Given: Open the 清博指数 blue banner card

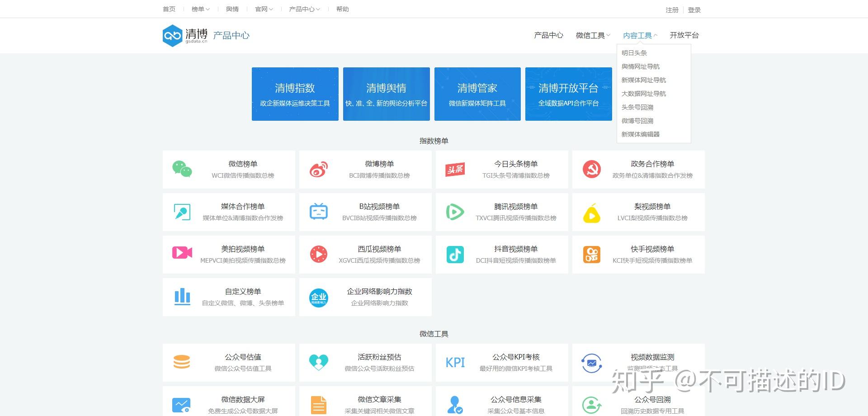Looking at the screenshot, I should click(x=295, y=94).
